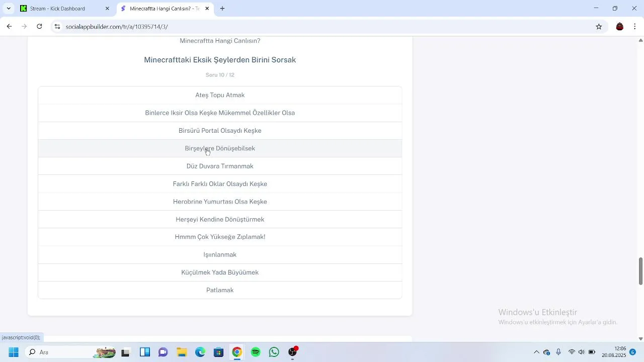Open a new browser tab
Screen dimensions: 644x362
tap(222, 9)
